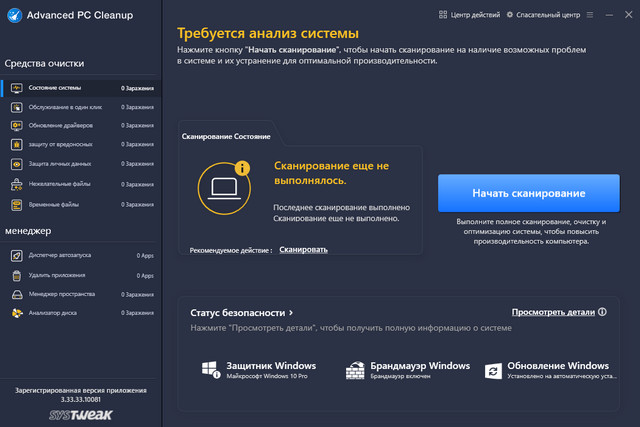Click the Обновление Windows label
640x427 pixels.
[x=558, y=366]
